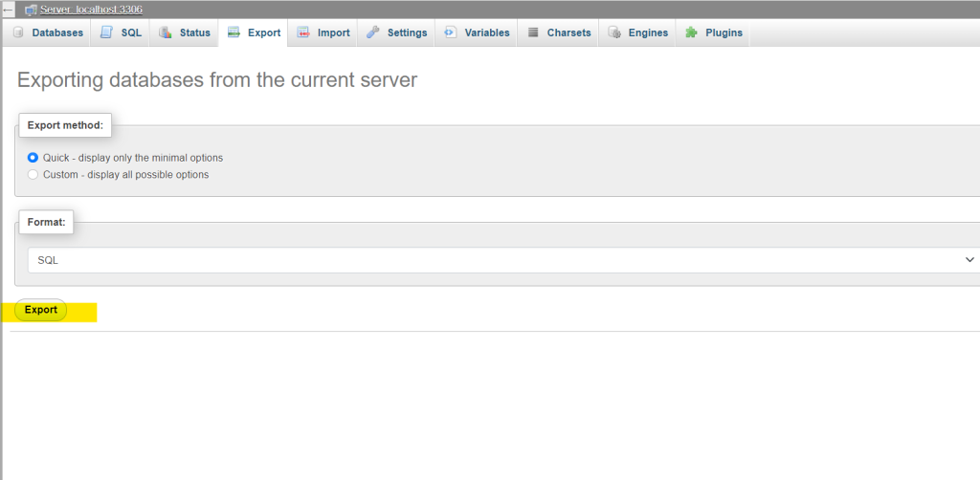Click the Custom - display all possible options label
The height and width of the screenshot is (480, 980).
pyautogui.click(x=125, y=175)
